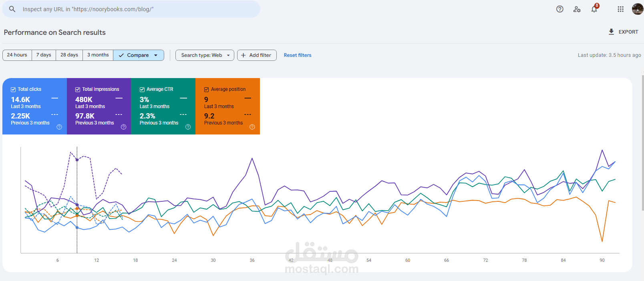Expand the Compare date dropdown
The width and height of the screenshot is (644, 281).
point(139,55)
